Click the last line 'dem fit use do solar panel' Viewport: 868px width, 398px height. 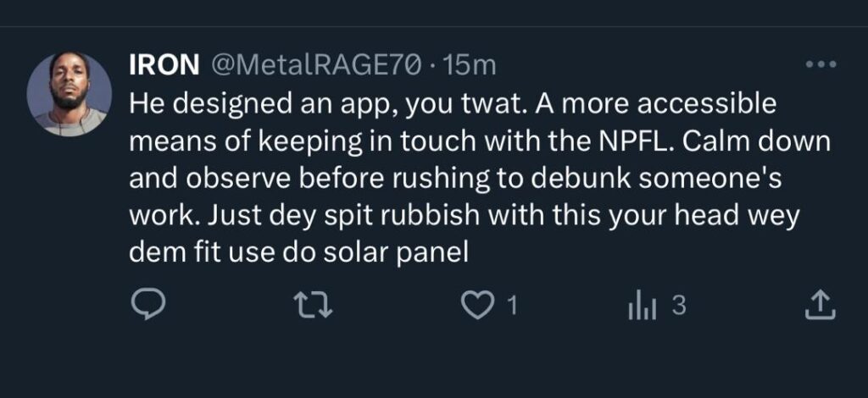(298, 252)
